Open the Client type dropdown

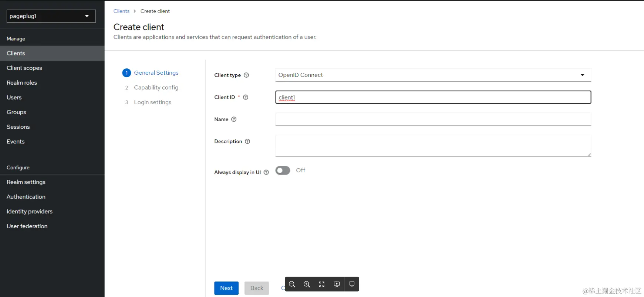click(433, 75)
